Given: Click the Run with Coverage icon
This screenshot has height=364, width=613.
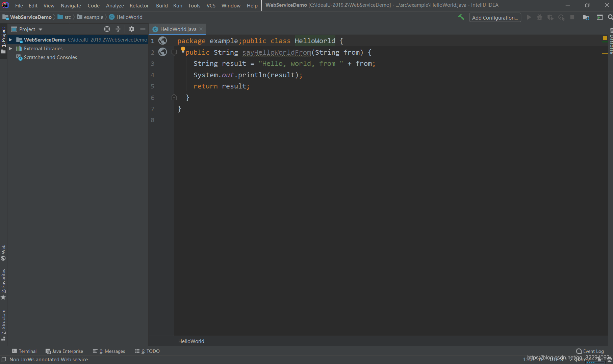Looking at the screenshot, I should [551, 17].
